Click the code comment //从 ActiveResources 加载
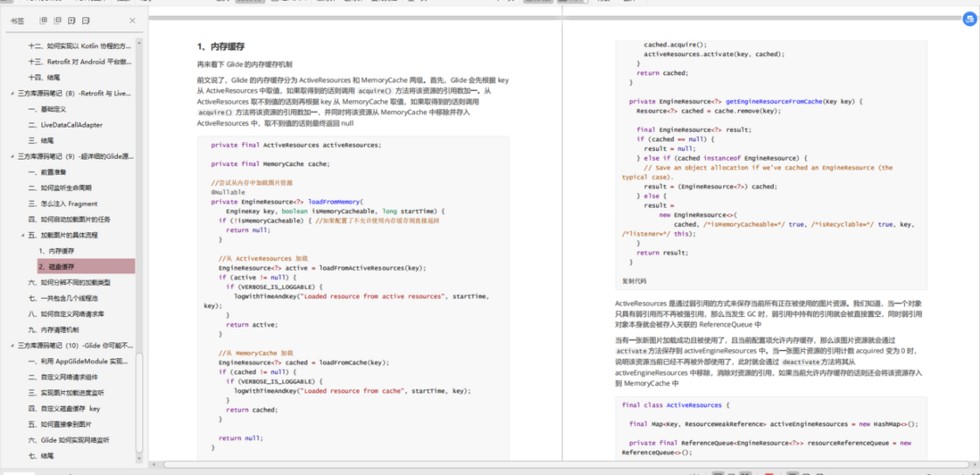This screenshot has height=475, width=980. click(x=263, y=257)
